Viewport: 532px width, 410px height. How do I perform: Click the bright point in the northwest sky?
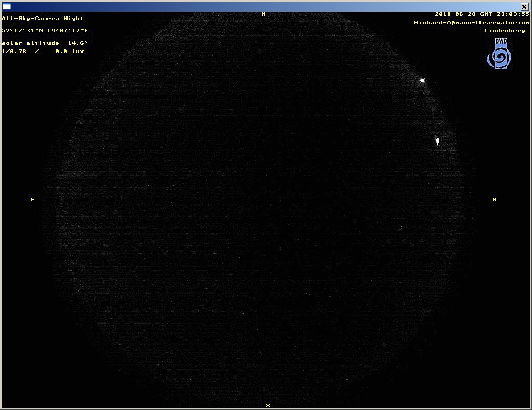422,80
